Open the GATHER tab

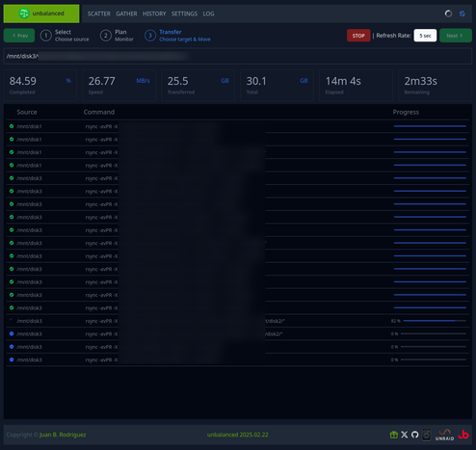(126, 13)
